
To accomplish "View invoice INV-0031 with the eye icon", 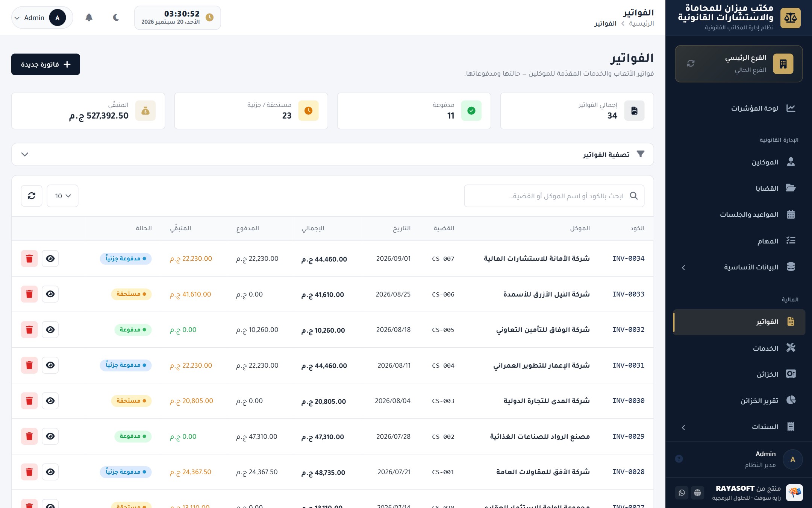I will coord(50,365).
